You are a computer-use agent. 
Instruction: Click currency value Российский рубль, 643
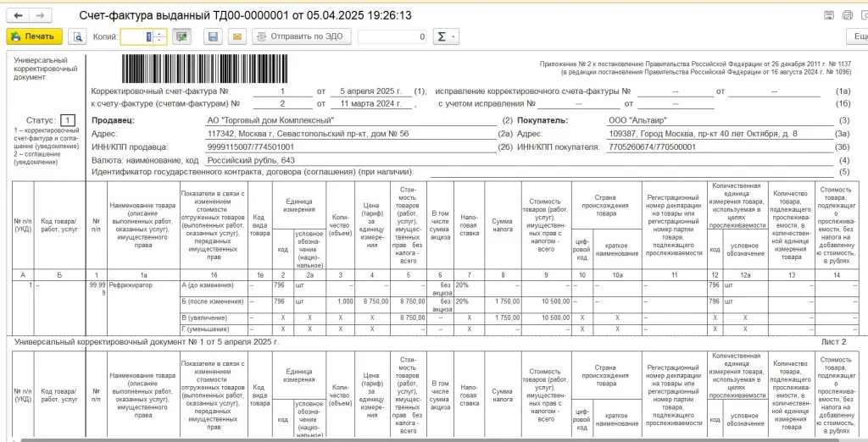[x=251, y=160]
